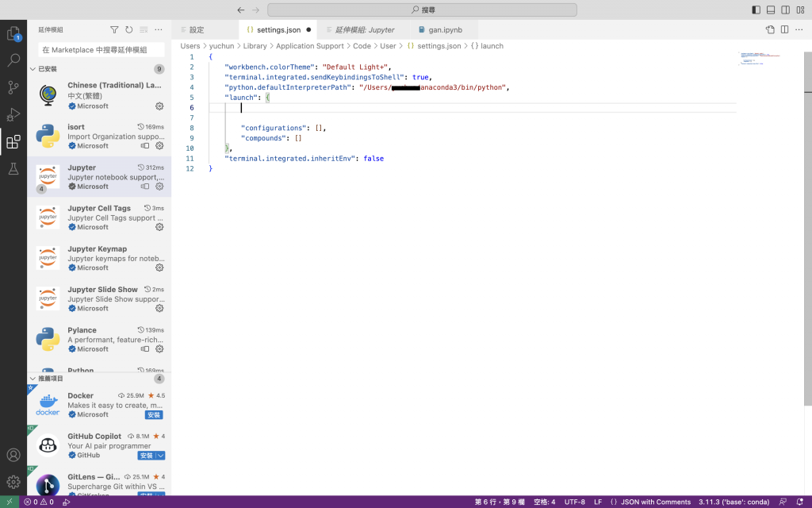The image size is (812, 508).
Task: Open customize layout control
Action: (801, 10)
